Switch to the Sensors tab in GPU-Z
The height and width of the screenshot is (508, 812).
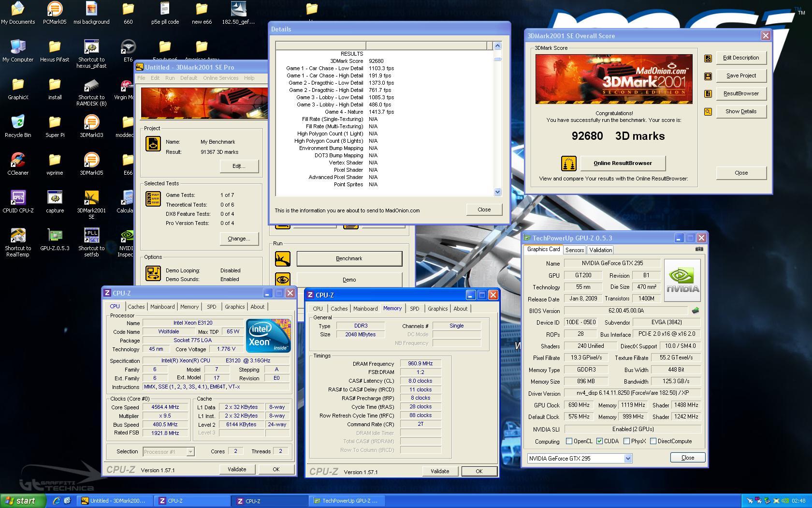(575, 250)
